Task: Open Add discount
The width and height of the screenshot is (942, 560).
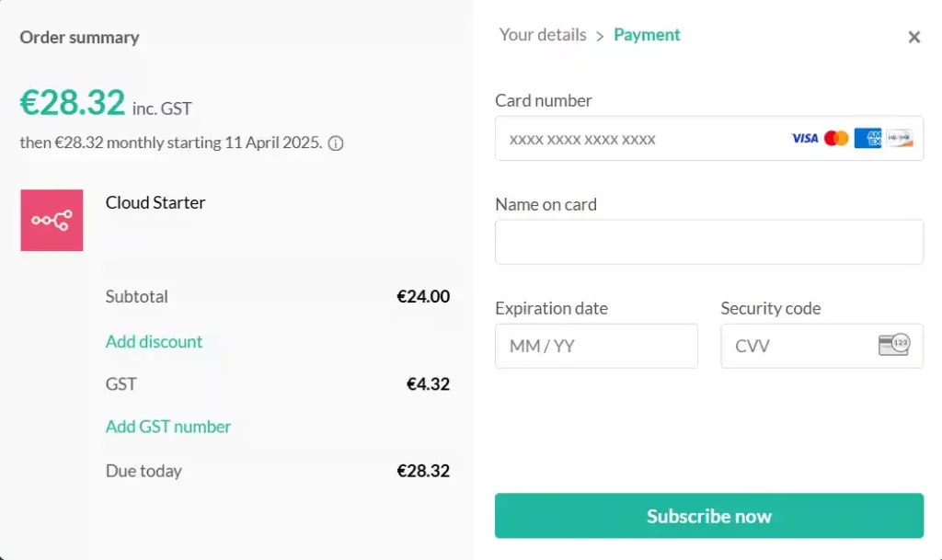Action: click(154, 341)
